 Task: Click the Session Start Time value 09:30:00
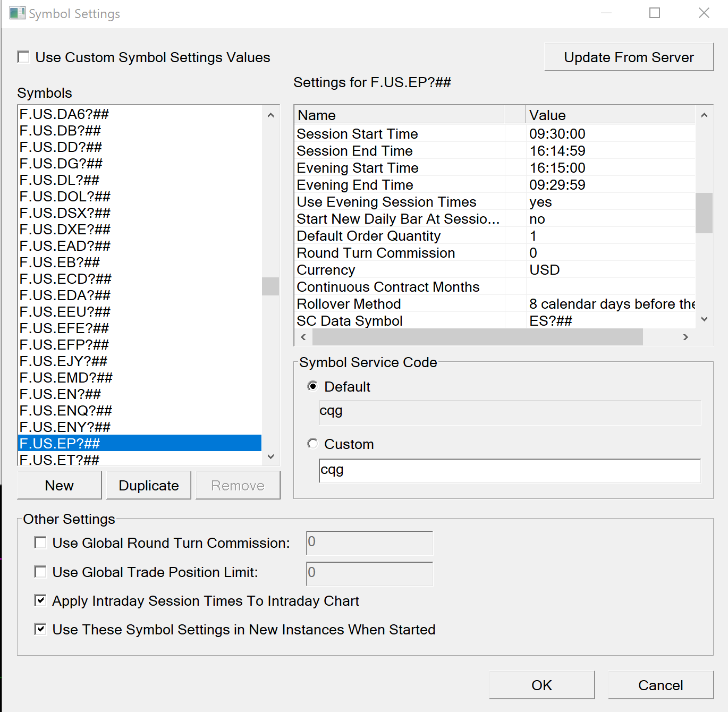[557, 133]
